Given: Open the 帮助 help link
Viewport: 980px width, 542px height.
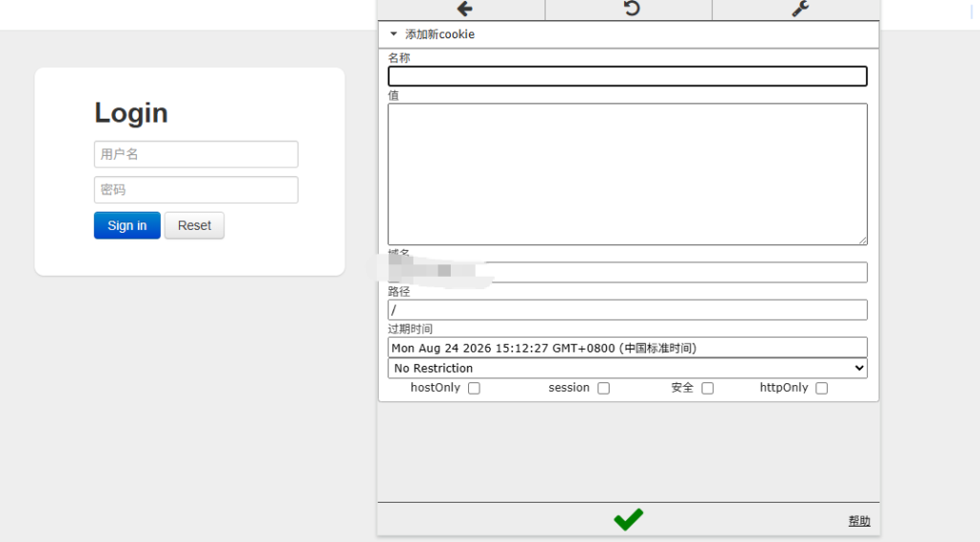Looking at the screenshot, I should tap(858, 521).
